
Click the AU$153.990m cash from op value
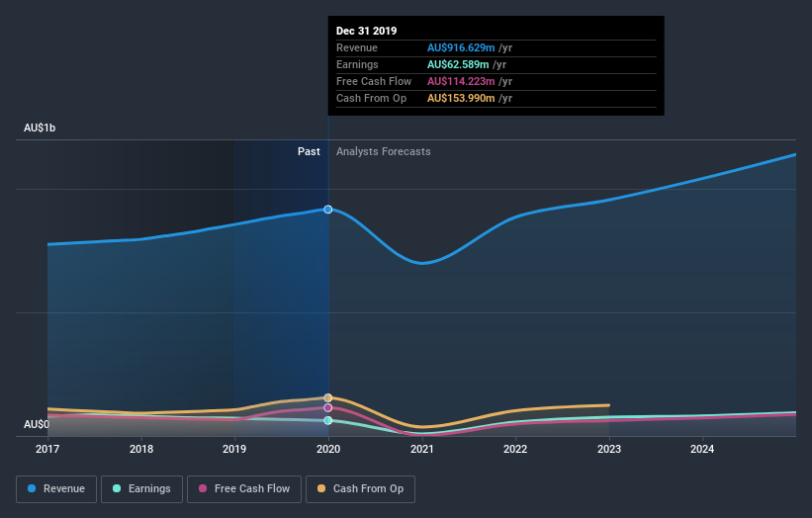point(461,98)
